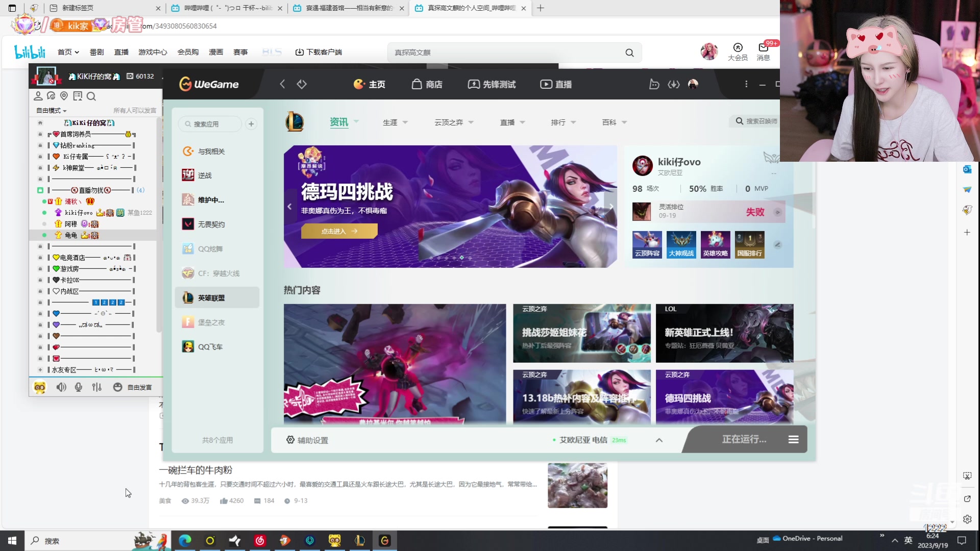Open bilibili 游戏中心 nav link
980x551 pixels.
pos(153,52)
